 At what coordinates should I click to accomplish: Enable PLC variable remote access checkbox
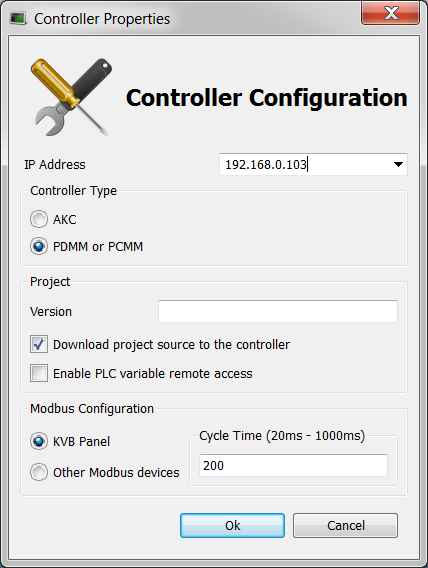point(39,373)
